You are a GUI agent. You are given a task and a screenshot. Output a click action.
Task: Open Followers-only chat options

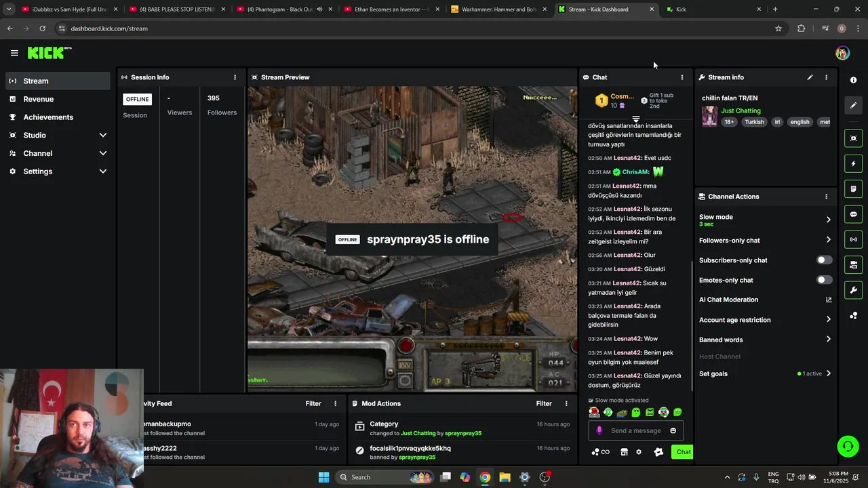765,240
